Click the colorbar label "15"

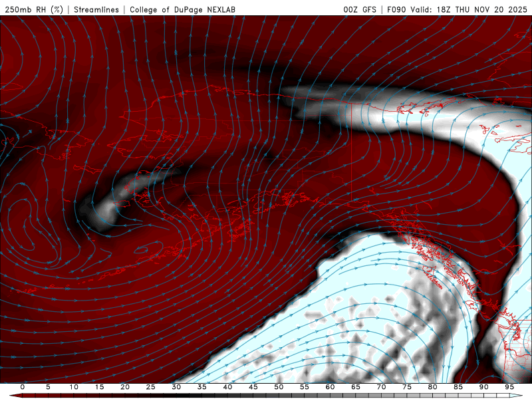pos(99,387)
